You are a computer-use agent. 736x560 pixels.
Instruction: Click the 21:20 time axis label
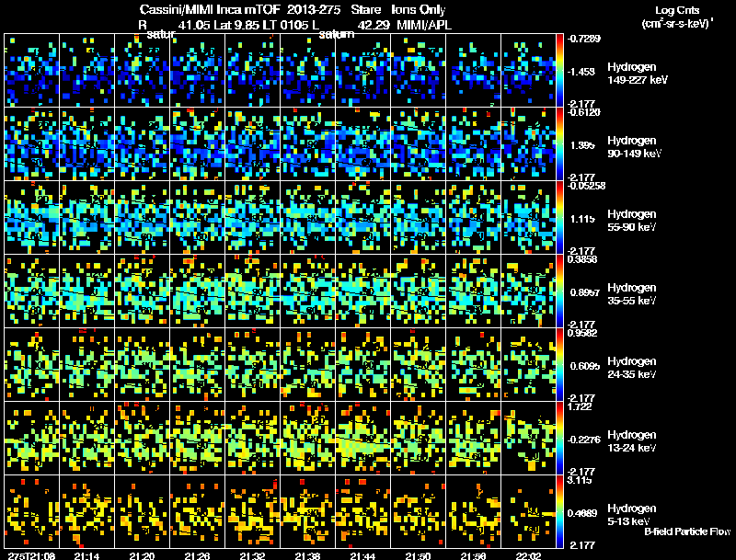tap(142, 555)
